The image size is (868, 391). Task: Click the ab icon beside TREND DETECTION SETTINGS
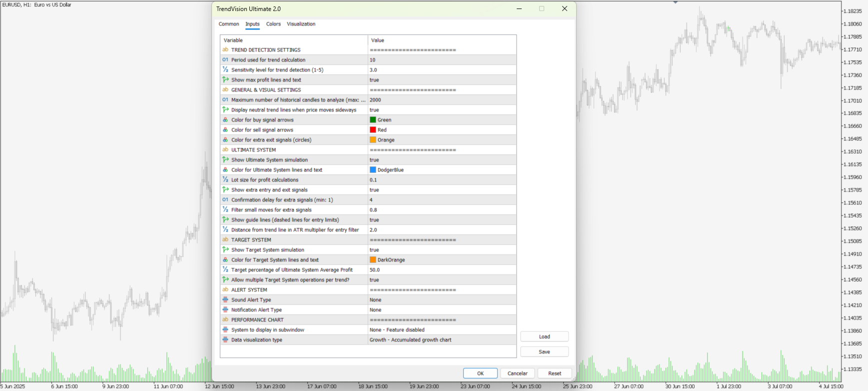[225, 49]
